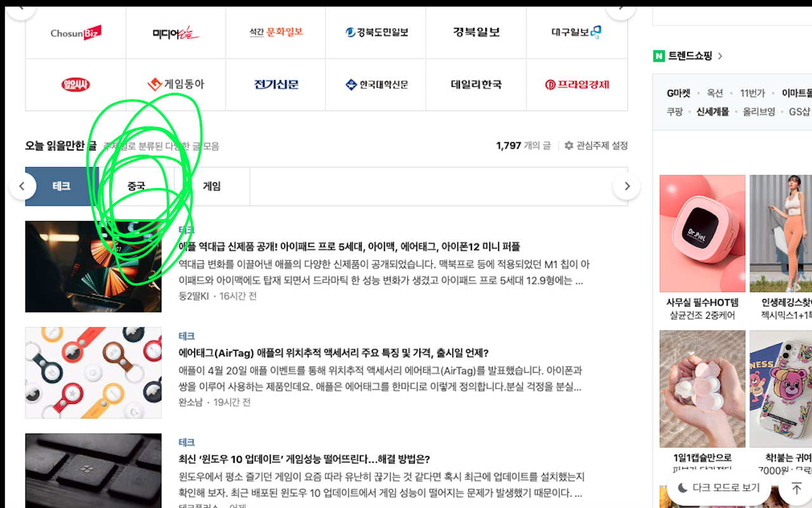
Task: Select the 테크 topic tab
Action: click(x=62, y=187)
